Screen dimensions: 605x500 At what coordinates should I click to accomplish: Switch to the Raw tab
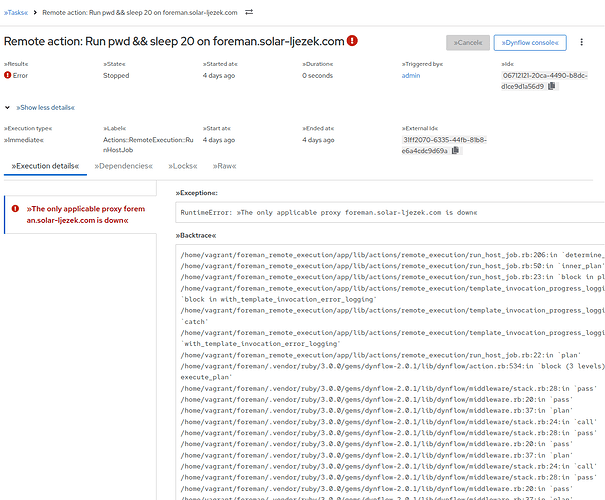tap(224, 166)
